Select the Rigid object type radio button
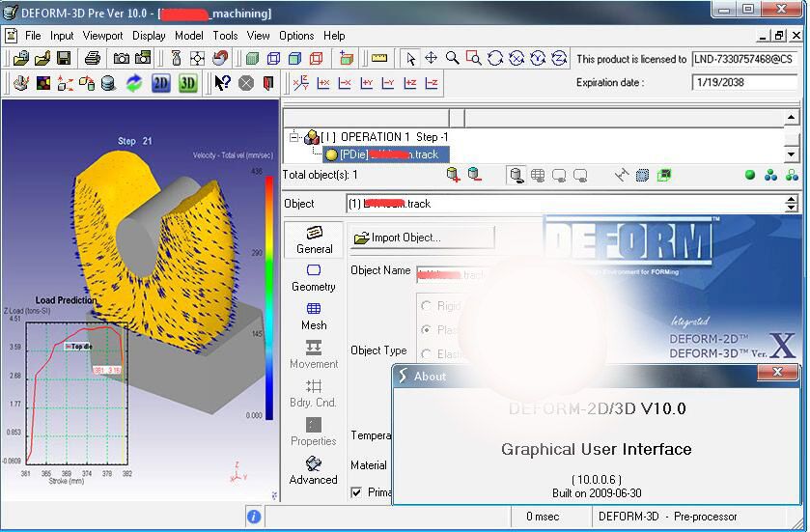This screenshot has height=532, width=810. click(426, 306)
